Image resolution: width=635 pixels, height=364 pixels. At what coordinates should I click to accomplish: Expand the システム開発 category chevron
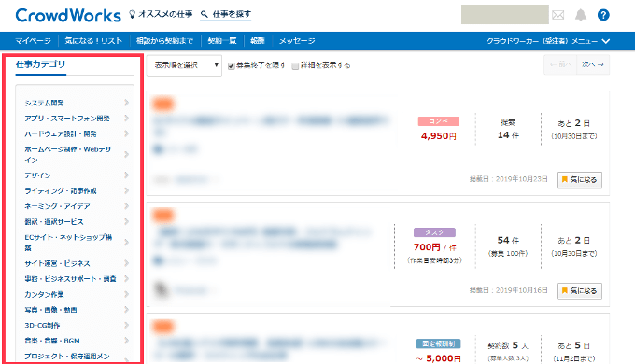[x=126, y=103]
